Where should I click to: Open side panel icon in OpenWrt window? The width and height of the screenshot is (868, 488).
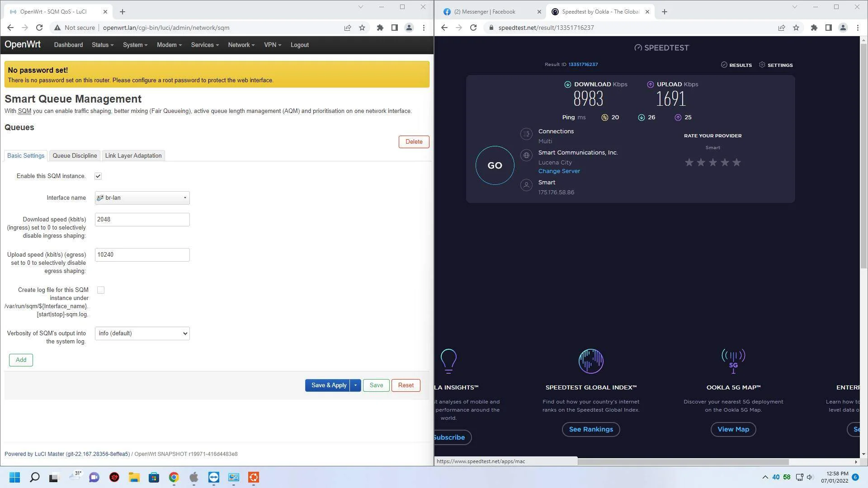[395, 28]
